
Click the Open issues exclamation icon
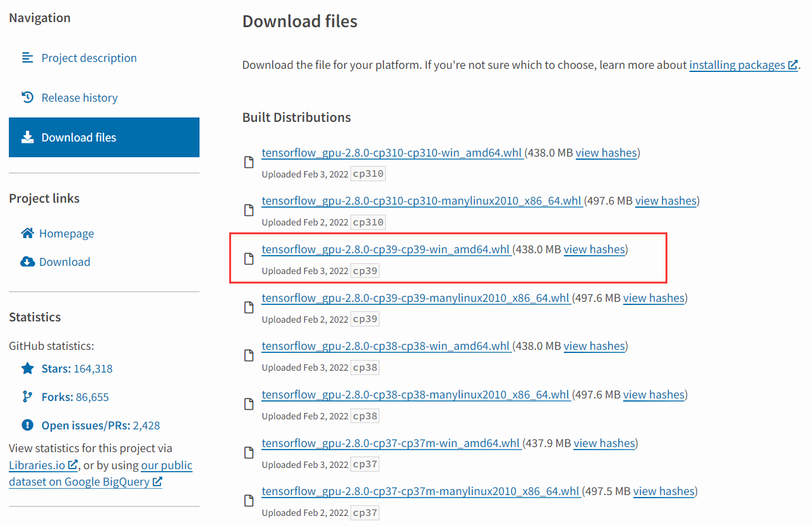[x=27, y=425]
